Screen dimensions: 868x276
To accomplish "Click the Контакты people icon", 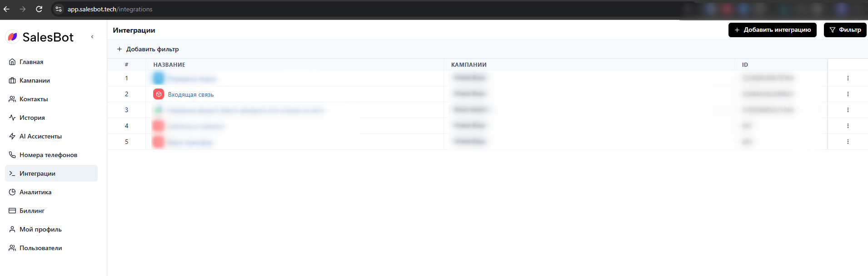I will pos(12,99).
